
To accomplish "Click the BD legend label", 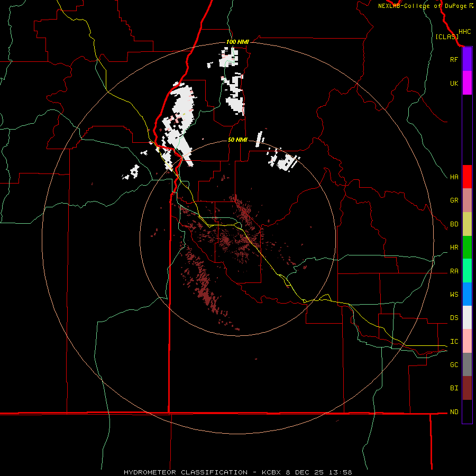I will pyautogui.click(x=454, y=224).
